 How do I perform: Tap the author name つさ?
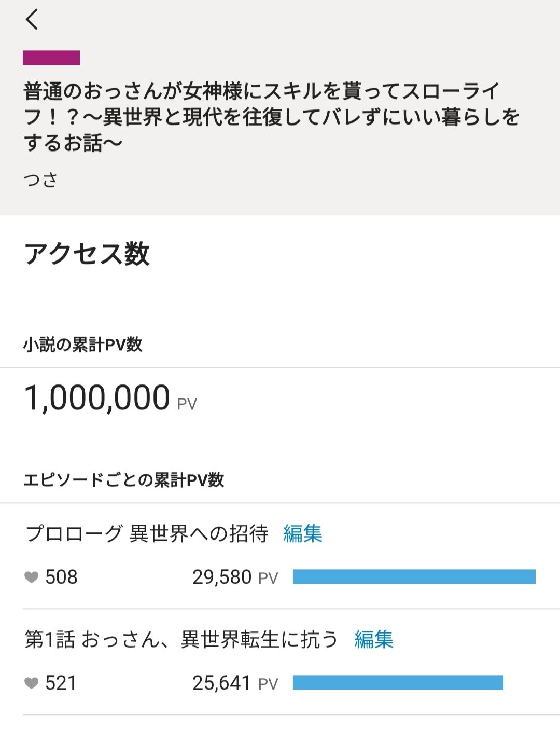(x=40, y=180)
